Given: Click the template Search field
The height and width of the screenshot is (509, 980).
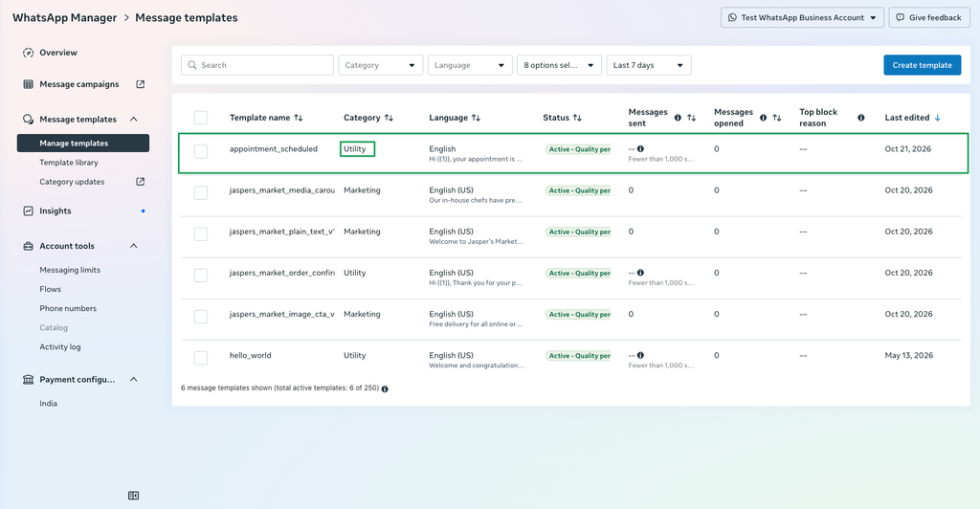Looking at the screenshot, I should (x=257, y=65).
